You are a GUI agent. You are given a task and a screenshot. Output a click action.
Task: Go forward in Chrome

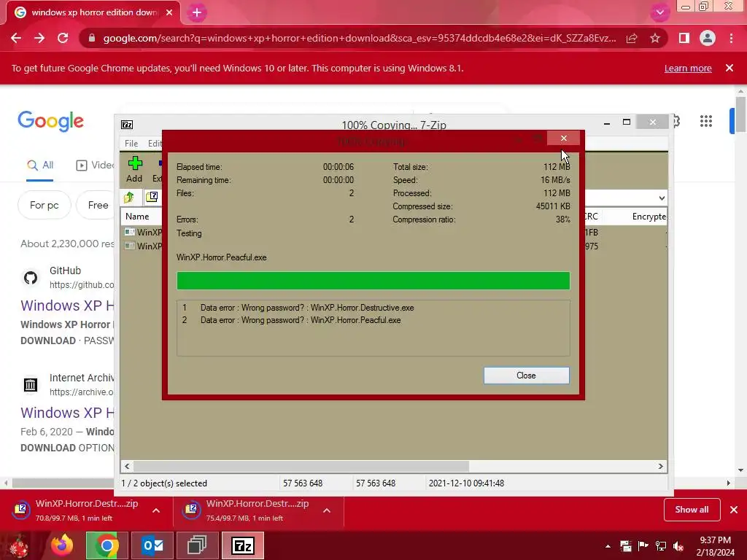pyautogui.click(x=39, y=38)
